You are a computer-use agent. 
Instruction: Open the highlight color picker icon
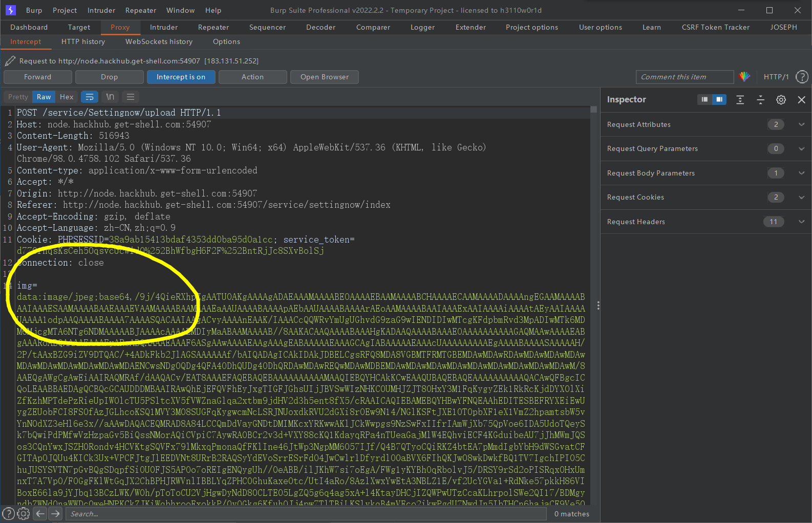click(744, 77)
